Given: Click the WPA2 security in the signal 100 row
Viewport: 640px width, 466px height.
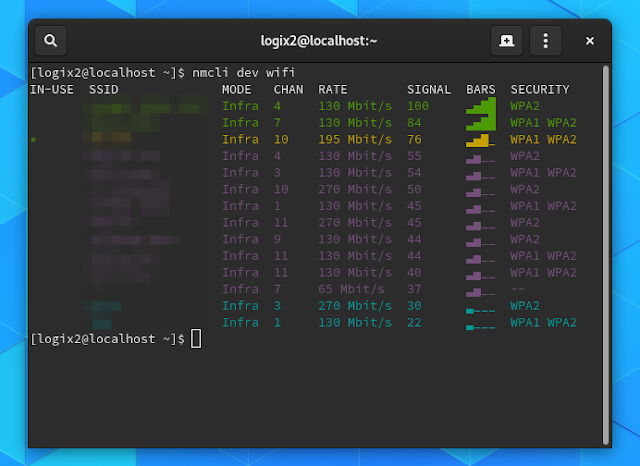Looking at the screenshot, I should pos(525,106).
